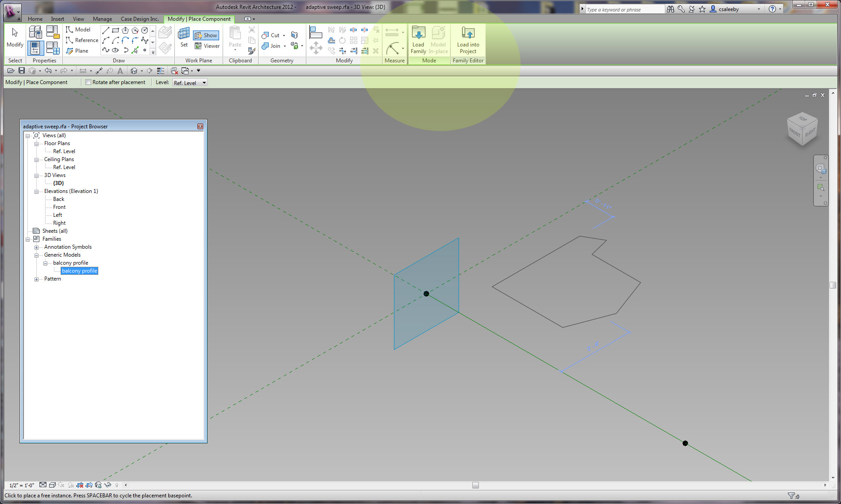Collapse the Elevations (Elevation 1) node

37,192
